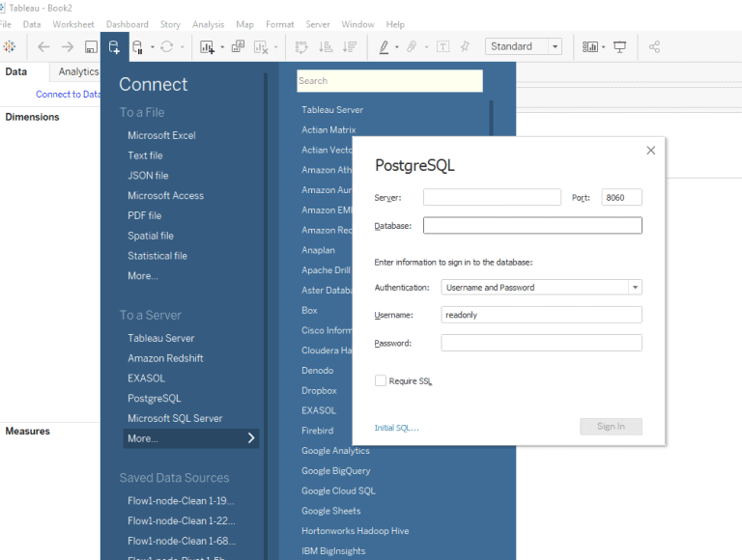The height and width of the screenshot is (560, 742).
Task: Open the Server menu
Action: click(318, 24)
